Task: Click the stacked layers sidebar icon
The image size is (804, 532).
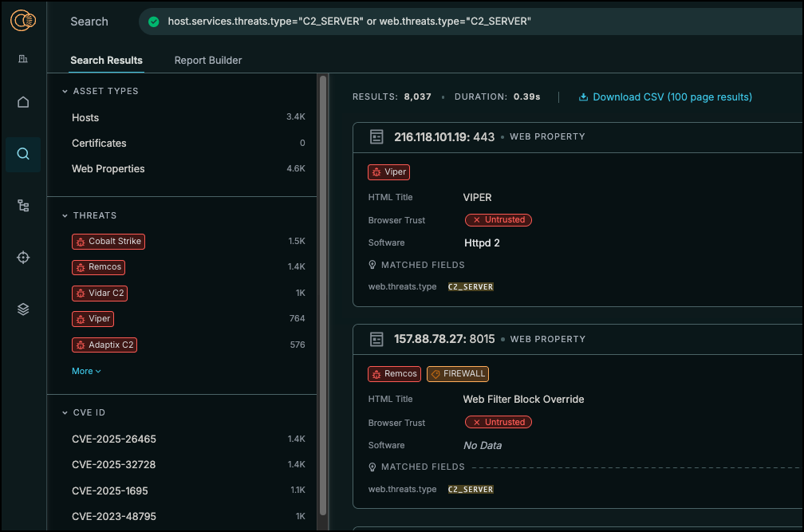Action: click(x=23, y=309)
